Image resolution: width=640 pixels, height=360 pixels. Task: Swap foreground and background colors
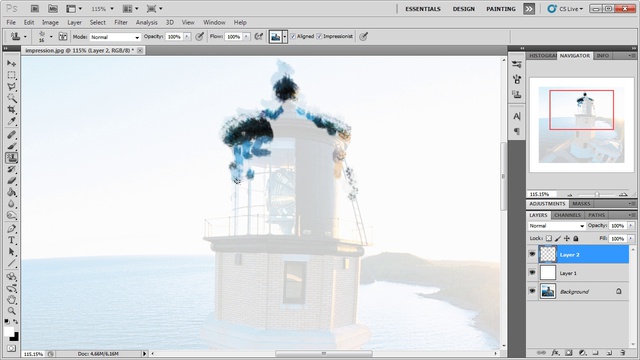tap(16, 322)
